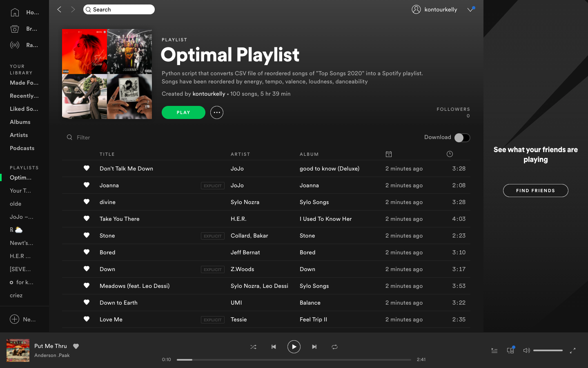Image resolution: width=588 pixels, height=368 pixels.
Task: Toggle repeat mode
Action: click(334, 347)
